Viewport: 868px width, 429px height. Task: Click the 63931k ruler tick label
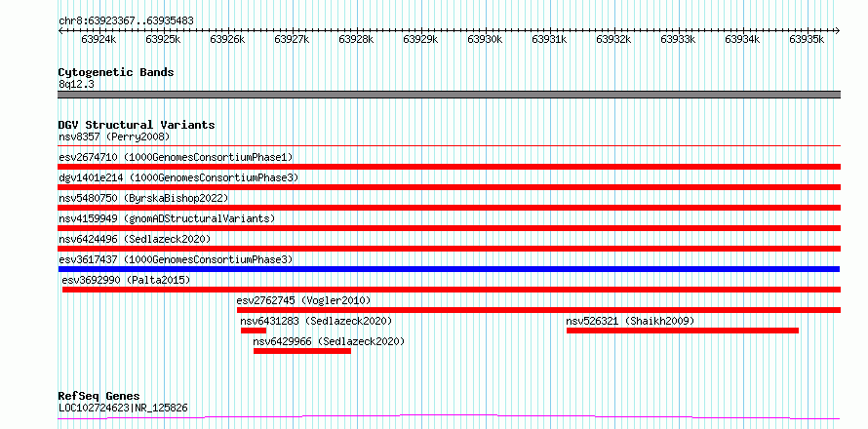coord(549,39)
